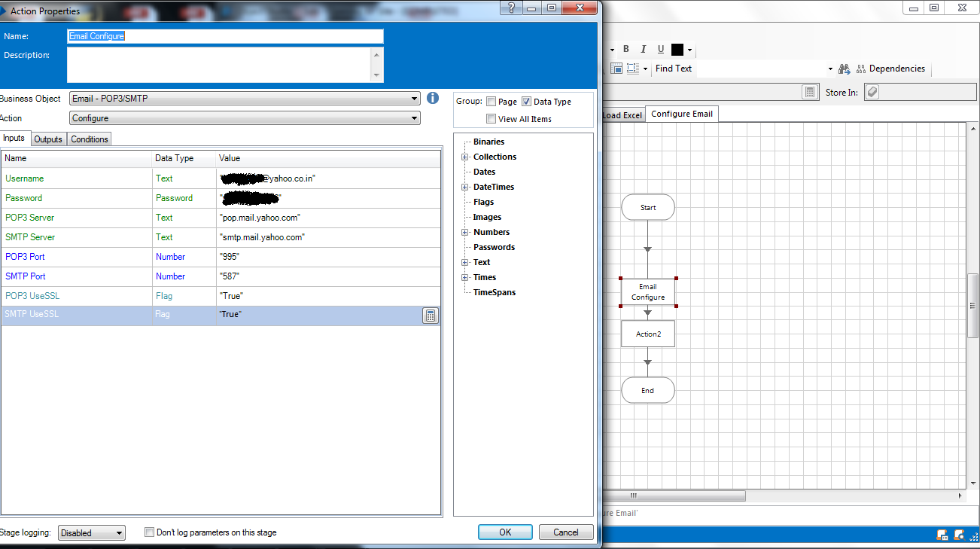
Task: Open the Business Object dropdown
Action: [415, 99]
